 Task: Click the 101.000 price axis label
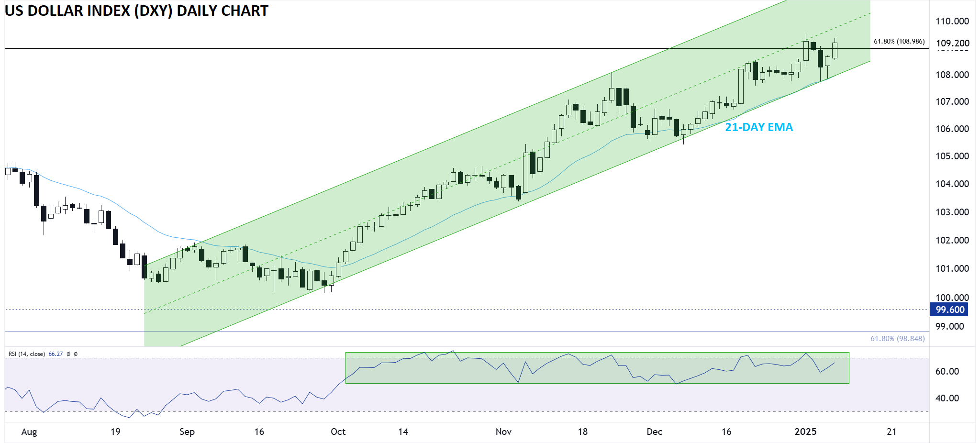[x=952, y=268]
